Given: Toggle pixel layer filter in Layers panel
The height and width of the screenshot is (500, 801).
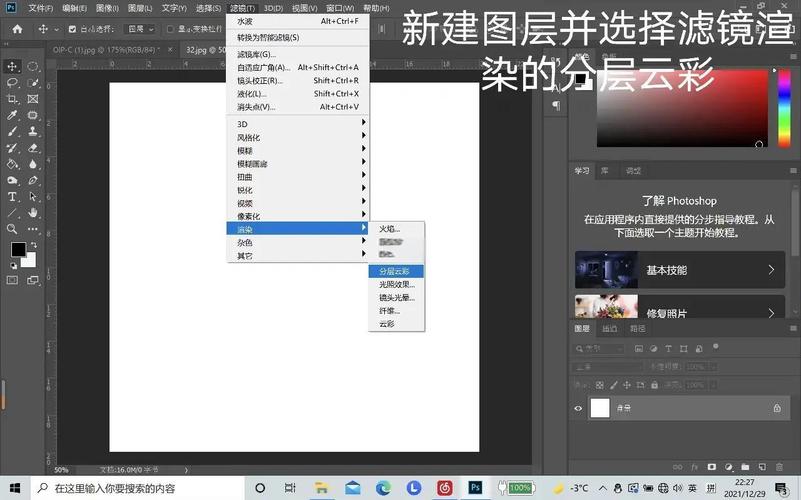Looking at the screenshot, I should [x=639, y=349].
